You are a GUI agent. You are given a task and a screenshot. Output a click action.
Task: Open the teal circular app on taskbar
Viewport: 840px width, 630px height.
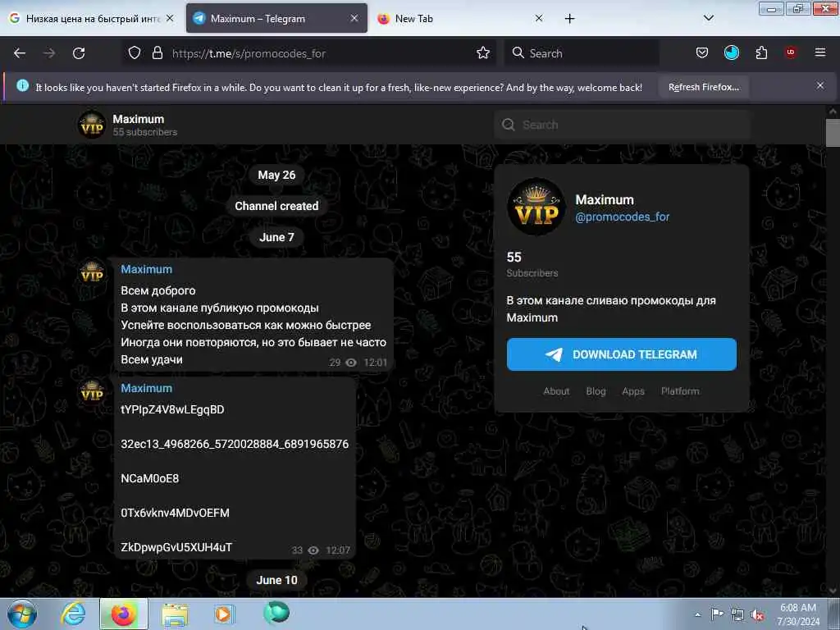276,613
